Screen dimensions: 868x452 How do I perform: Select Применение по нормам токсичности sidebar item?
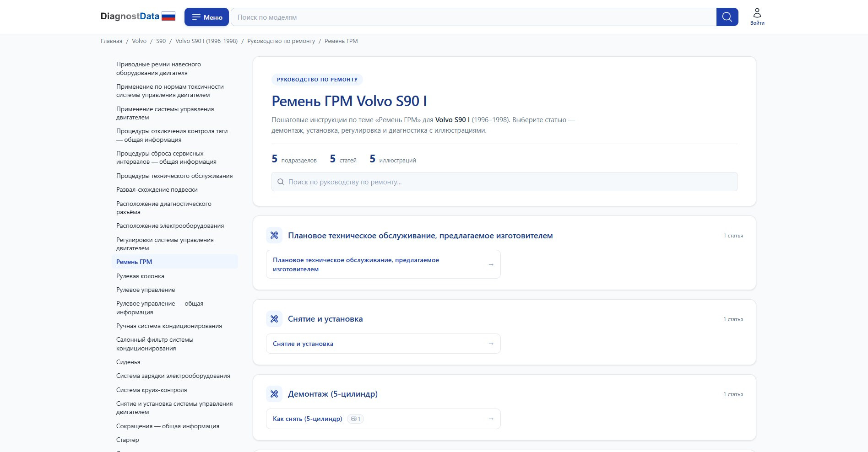[174, 91]
